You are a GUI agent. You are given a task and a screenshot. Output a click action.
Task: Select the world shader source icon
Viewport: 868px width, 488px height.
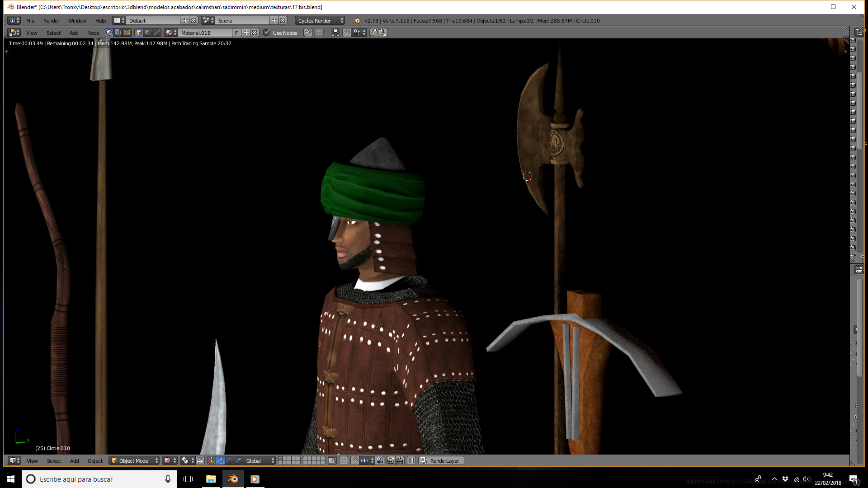coord(147,33)
